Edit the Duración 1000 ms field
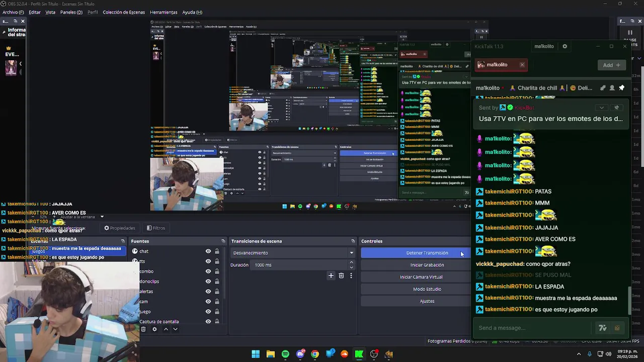This screenshot has width=644, height=362. coord(299,265)
